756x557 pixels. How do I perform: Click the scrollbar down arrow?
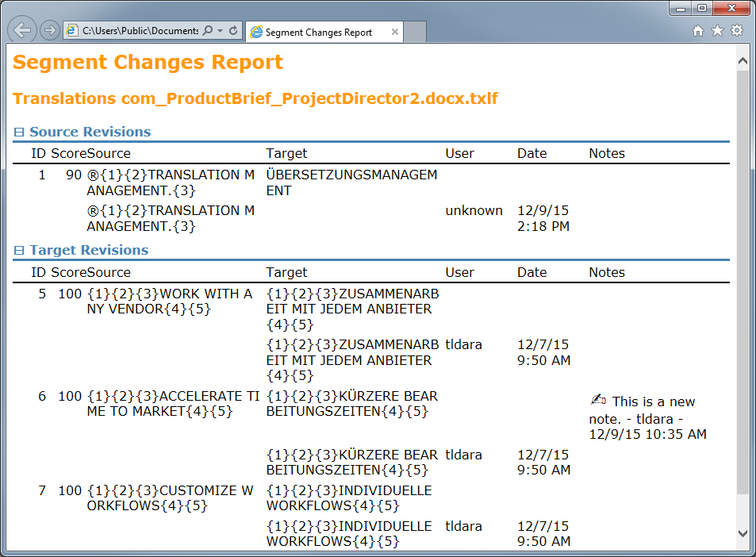[x=743, y=533]
